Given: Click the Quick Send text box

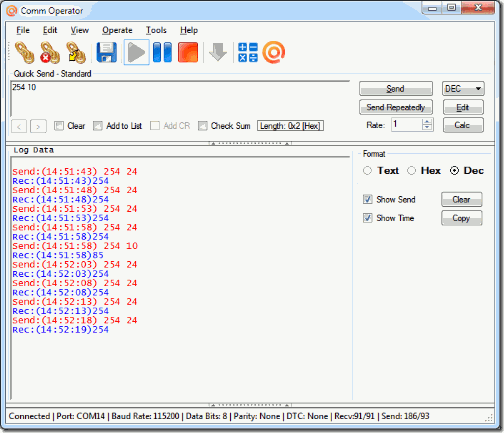Looking at the screenshot, I should coord(180,99).
